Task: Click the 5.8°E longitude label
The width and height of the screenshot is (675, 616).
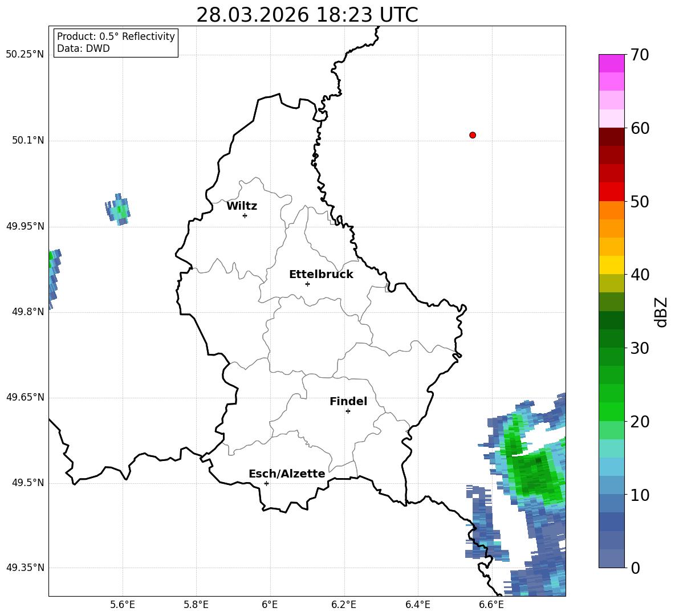Action: 196,605
